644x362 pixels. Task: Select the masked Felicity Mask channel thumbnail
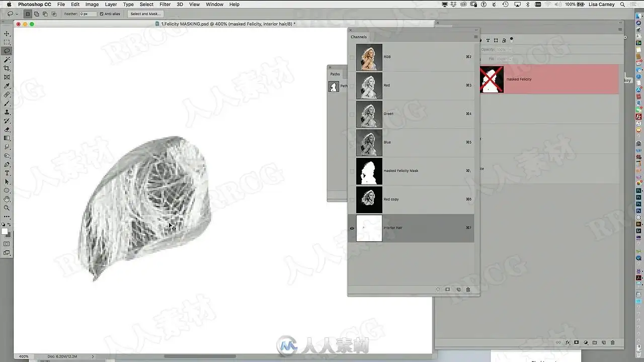pos(369,171)
